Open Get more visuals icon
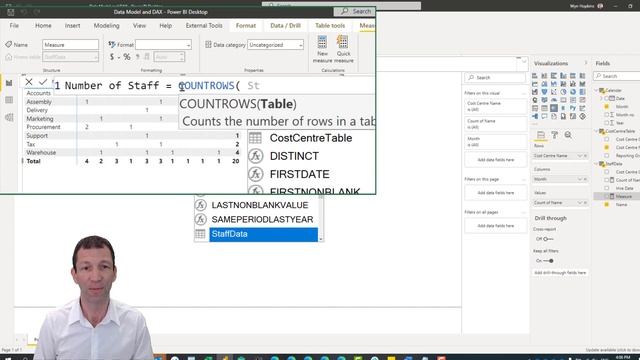 [x=535, y=124]
